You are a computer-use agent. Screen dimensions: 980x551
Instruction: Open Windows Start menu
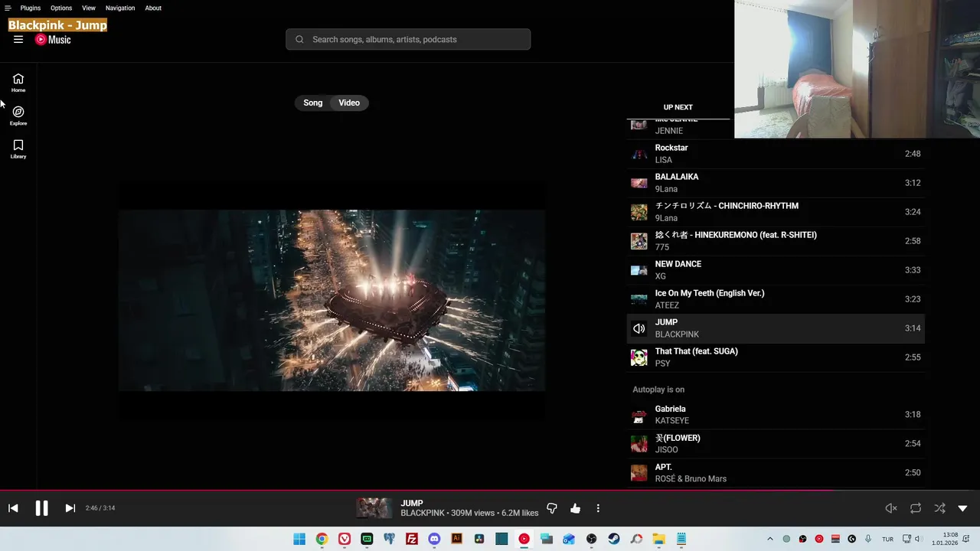coord(299,539)
